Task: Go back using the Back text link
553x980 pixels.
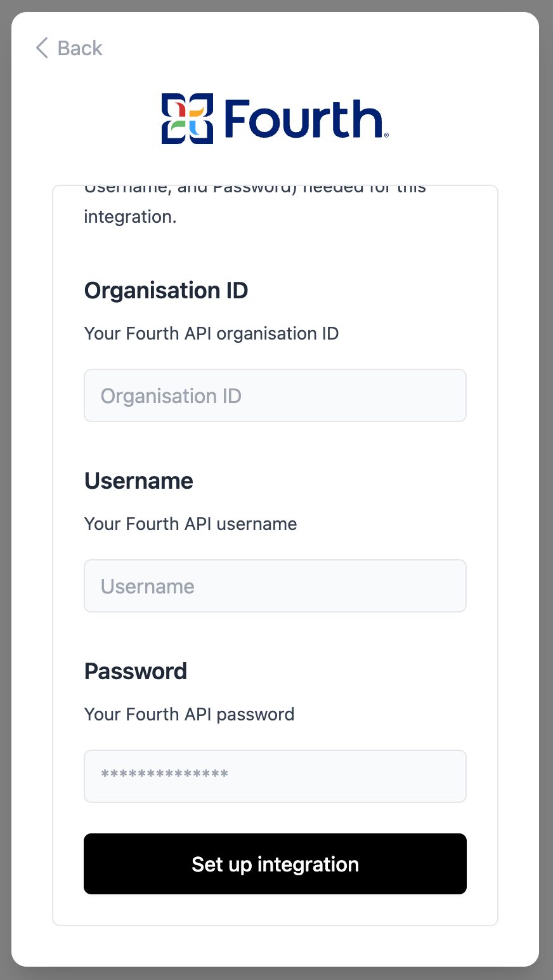Action: pyautogui.click(x=79, y=48)
